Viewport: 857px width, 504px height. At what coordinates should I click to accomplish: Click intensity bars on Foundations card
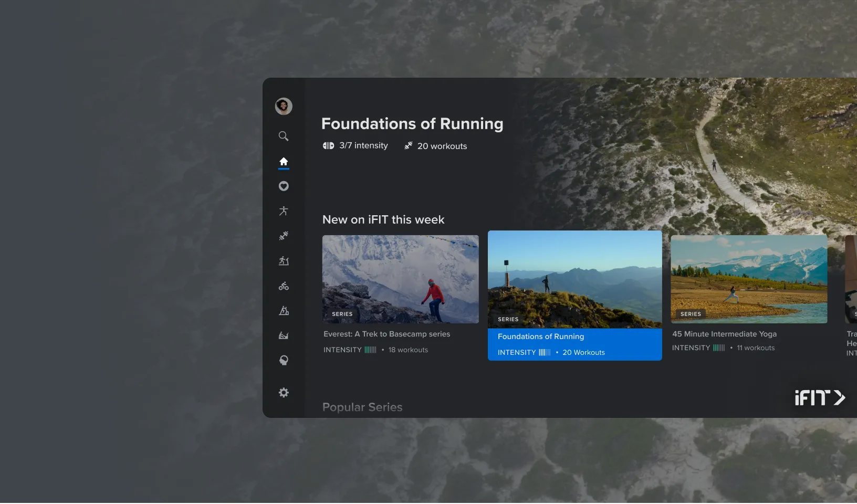pyautogui.click(x=545, y=352)
